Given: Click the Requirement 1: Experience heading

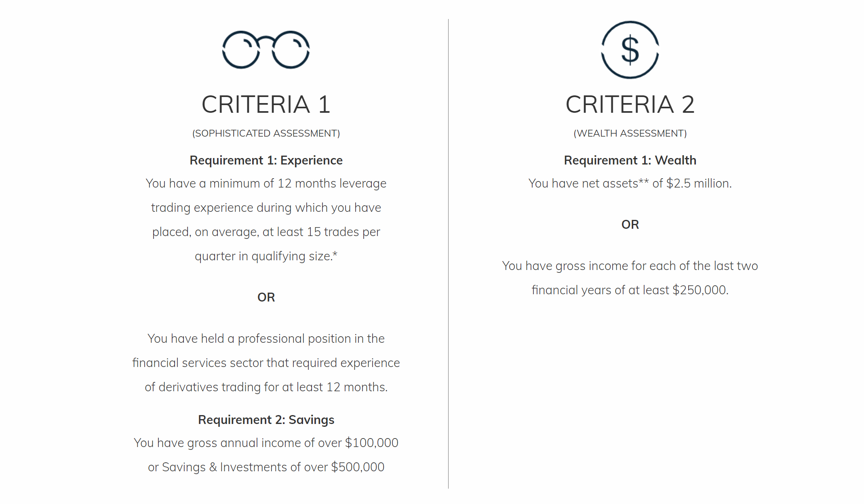Looking at the screenshot, I should (266, 160).
